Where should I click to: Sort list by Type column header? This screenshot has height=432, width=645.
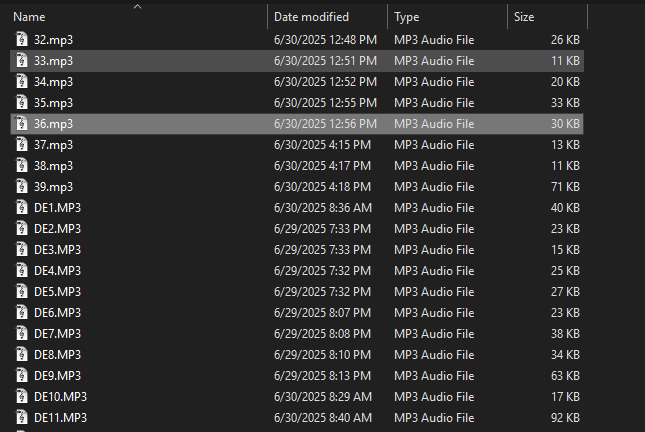click(406, 17)
